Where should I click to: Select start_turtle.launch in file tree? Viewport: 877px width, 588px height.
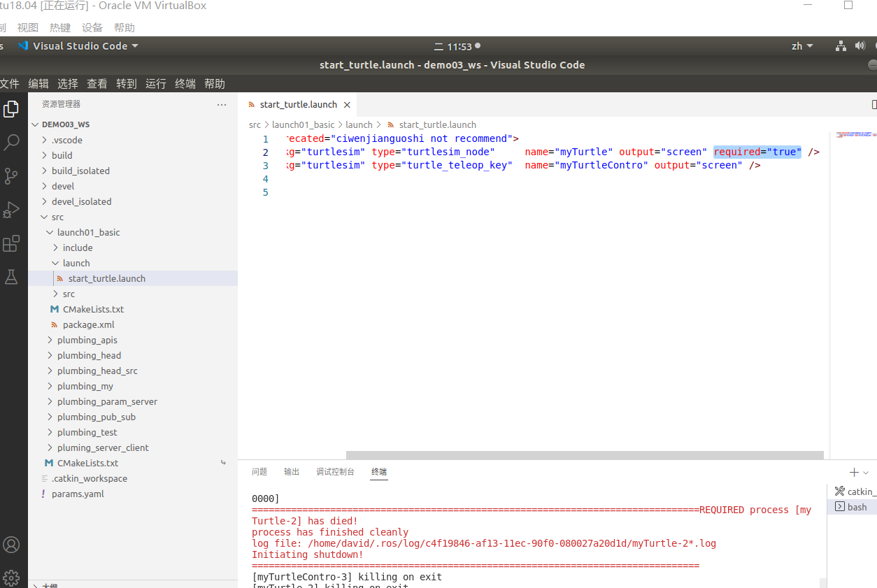pyautogui.click(x=133, y=278)
